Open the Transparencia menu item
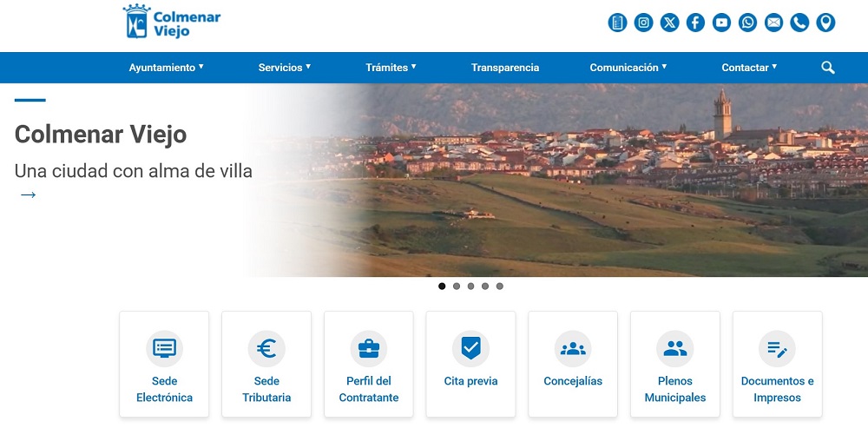This screenshot has width=868, height=428. (505, 68)
